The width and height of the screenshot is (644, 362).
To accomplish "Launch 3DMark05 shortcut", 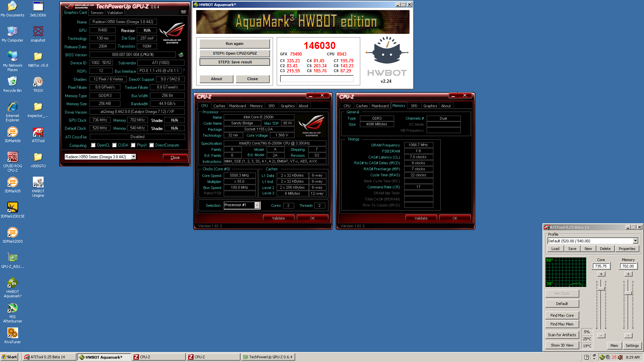I will click(x=12, y=185).
